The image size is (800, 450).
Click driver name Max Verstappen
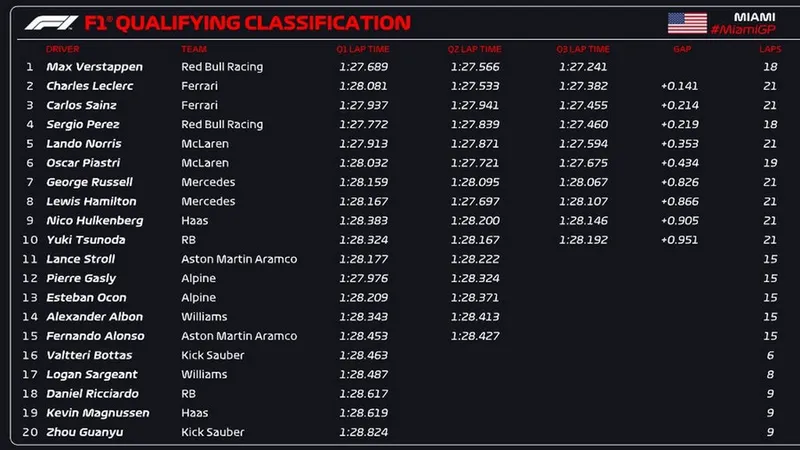click(x=94, y=67)
